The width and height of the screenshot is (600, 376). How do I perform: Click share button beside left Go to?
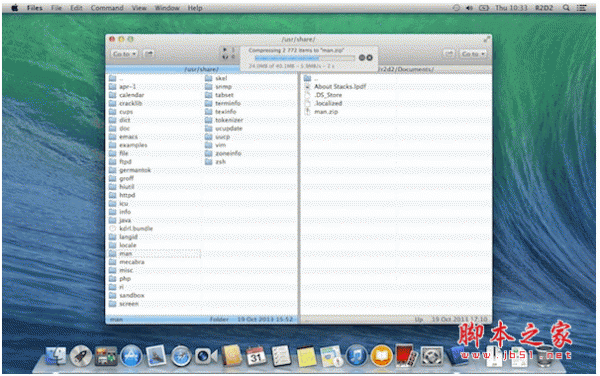pyautogui.click(x=148, y=54)
